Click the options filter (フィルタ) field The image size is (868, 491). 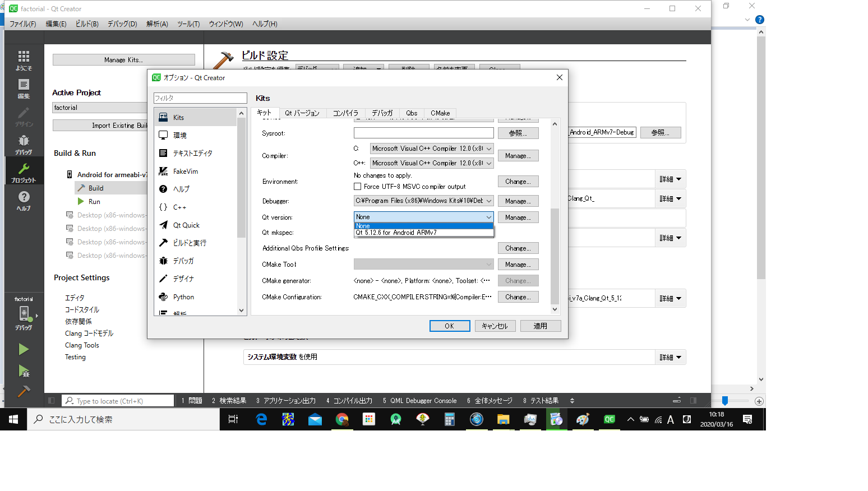pos(200,98)
